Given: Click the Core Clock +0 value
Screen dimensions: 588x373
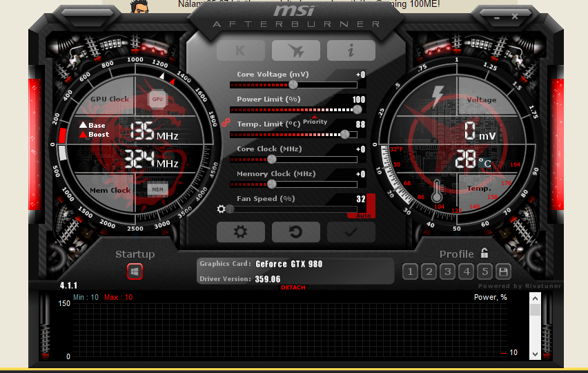Looking at the screenshot, I should [x=361, y=149].
